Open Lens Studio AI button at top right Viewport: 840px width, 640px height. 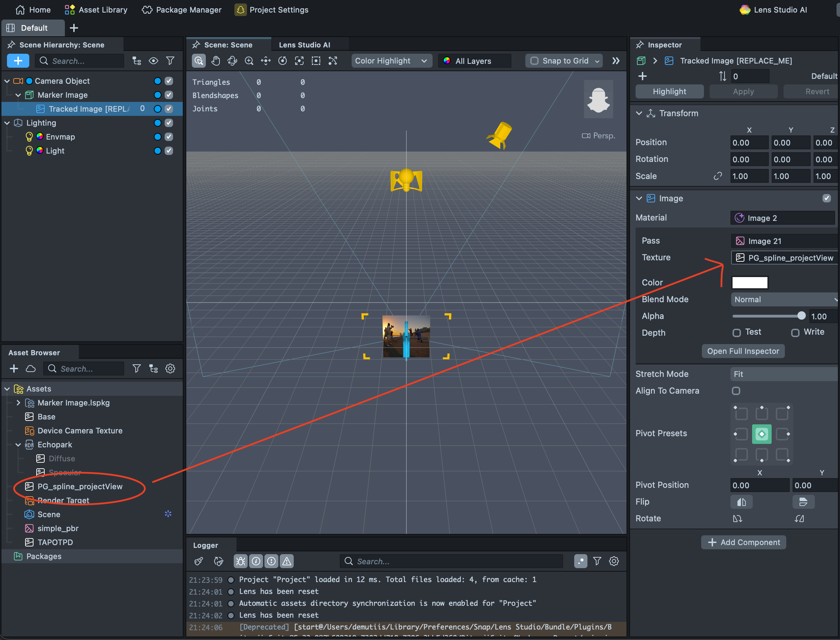click(773, 10)
